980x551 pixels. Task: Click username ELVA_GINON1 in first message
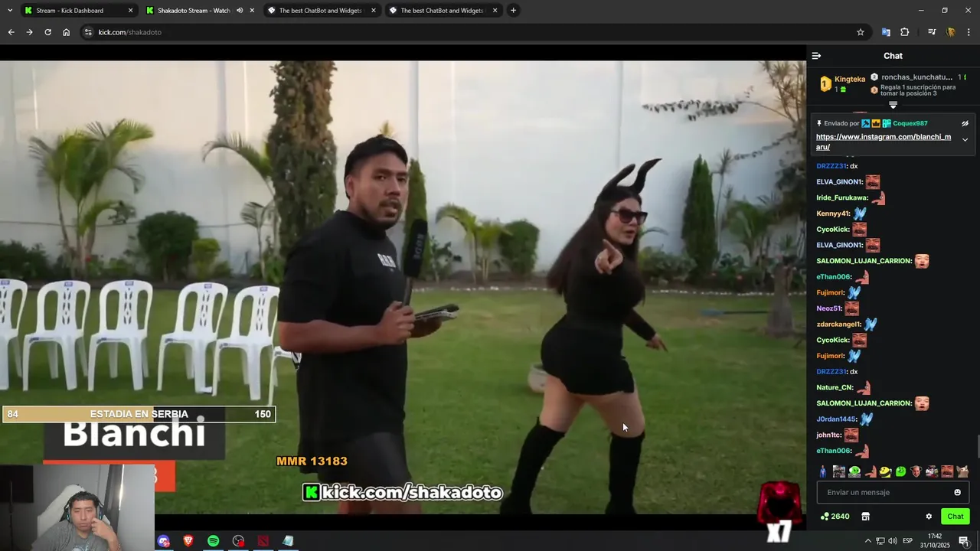click(839, 182)
